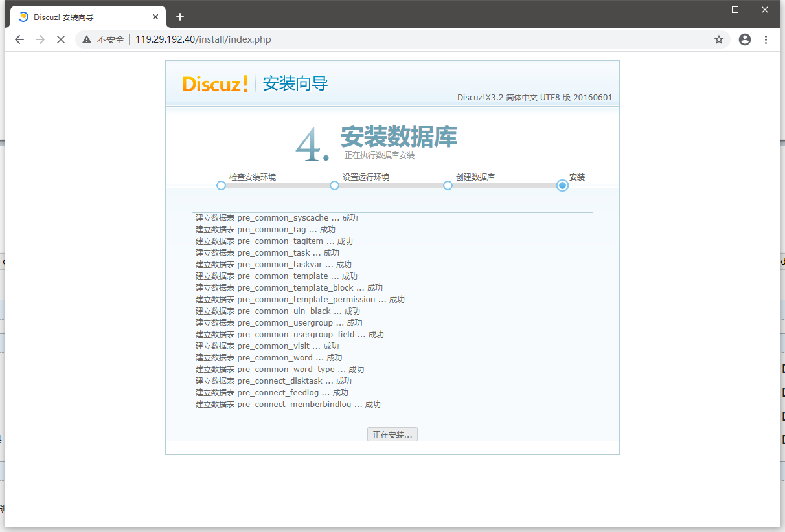This screenshot has width=785, height=532.
Task: Minimize the Chrome window
Action: pos(705,10)
